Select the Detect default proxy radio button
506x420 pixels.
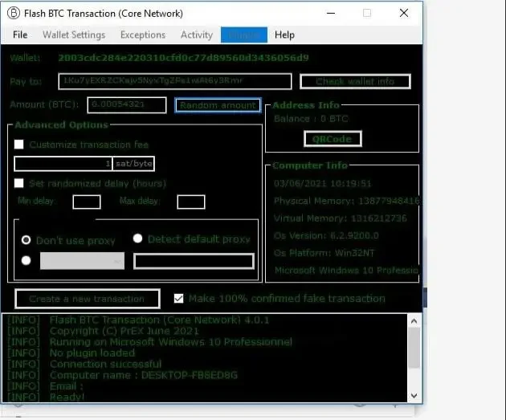pyautogui.click(x=138, y=239)
